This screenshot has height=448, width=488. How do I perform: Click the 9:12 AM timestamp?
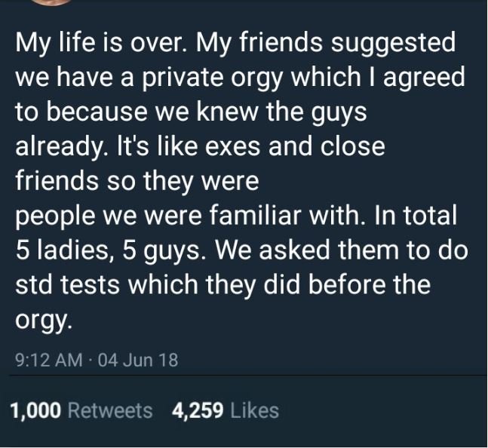pyautogui.click(x=48, y=360)
